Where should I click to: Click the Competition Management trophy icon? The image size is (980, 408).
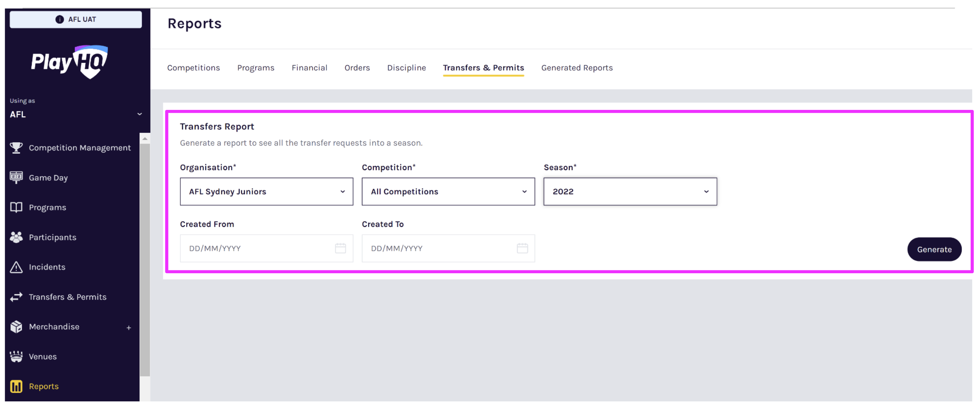[x=16, y=148]
